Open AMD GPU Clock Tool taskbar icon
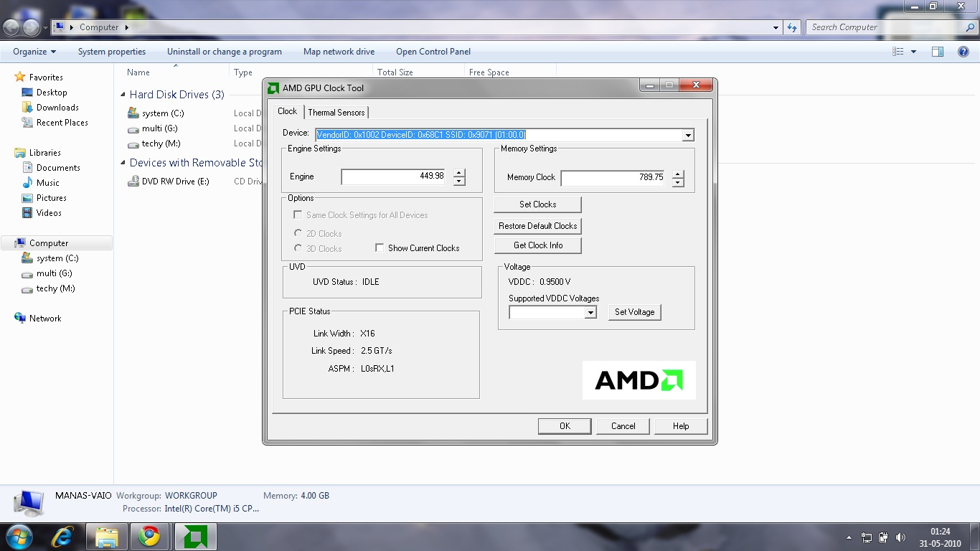980x551 pixels. [195, 537]
